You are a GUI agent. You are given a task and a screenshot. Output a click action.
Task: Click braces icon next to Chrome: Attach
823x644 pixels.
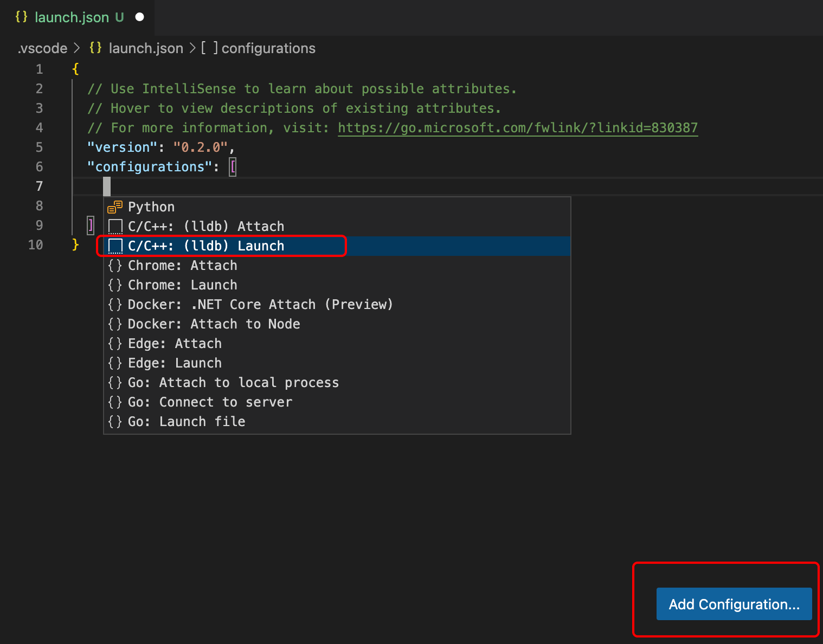pos(115,266)
